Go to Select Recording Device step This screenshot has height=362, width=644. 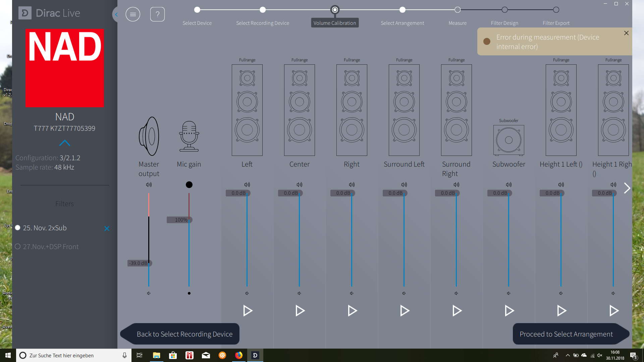[x=263, y=10]
